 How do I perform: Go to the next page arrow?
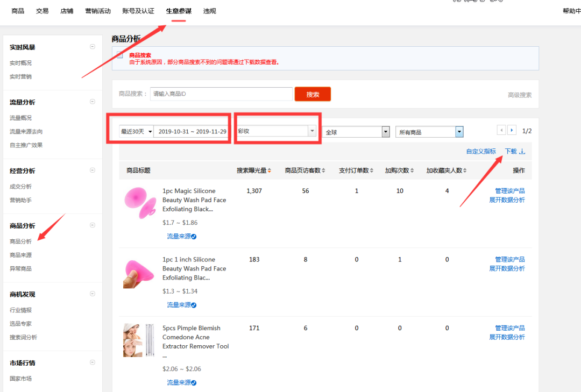[512, 131]
